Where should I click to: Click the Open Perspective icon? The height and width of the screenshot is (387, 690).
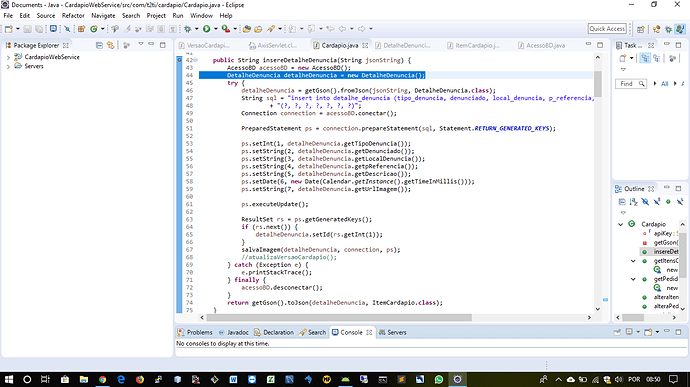(x=641, y=29)
